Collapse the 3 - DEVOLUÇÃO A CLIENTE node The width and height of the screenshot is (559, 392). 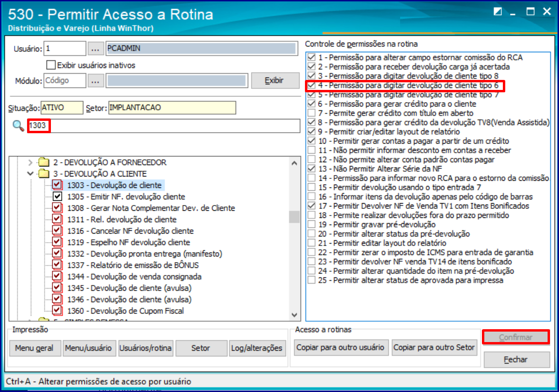(x=30, y=174)
